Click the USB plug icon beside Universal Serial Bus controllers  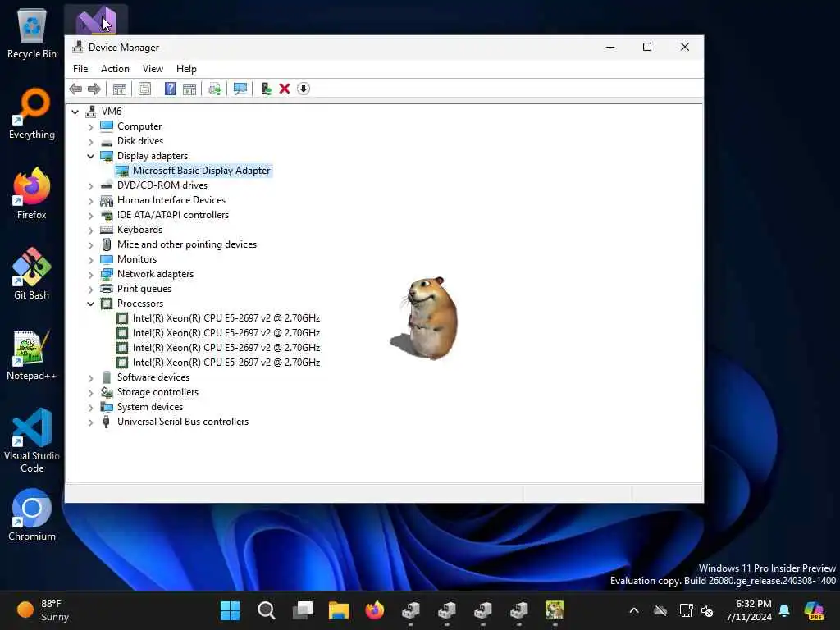107,422
